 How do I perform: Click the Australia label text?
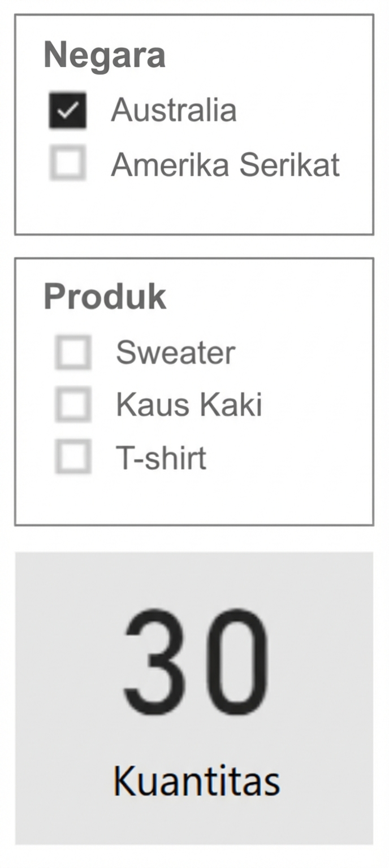point(175,110)
